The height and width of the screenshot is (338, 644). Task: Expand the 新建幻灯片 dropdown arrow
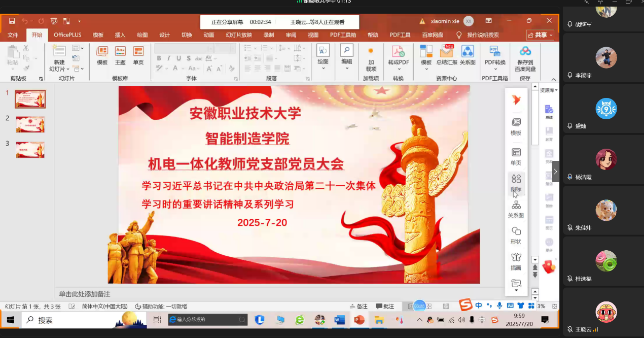[x=59, y=69]
